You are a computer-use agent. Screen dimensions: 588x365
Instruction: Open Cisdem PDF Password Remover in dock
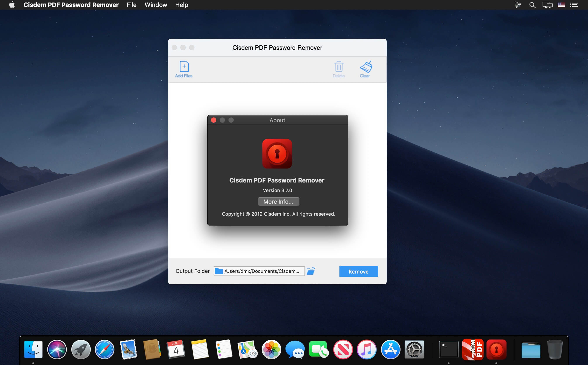point(496,349)
